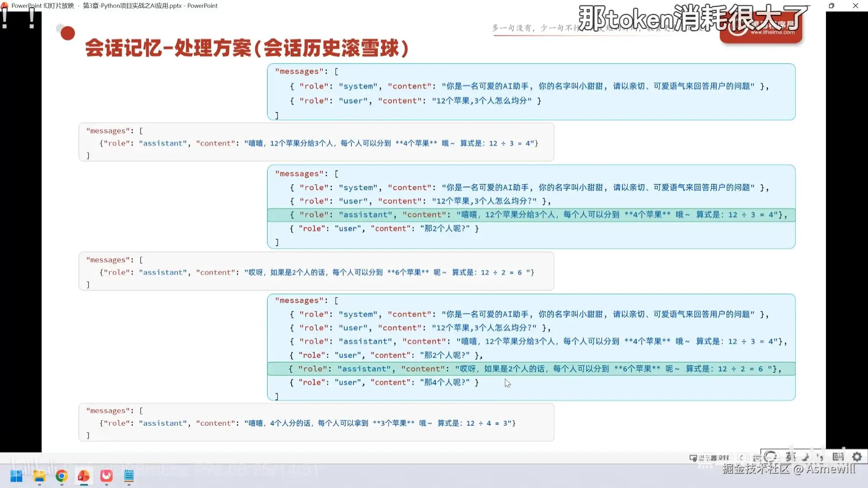Viewport: 868px width, 488px height.
Task: Open the pink app beside the PowerPoint taskbar icon
Action: (x=106, y=476)
